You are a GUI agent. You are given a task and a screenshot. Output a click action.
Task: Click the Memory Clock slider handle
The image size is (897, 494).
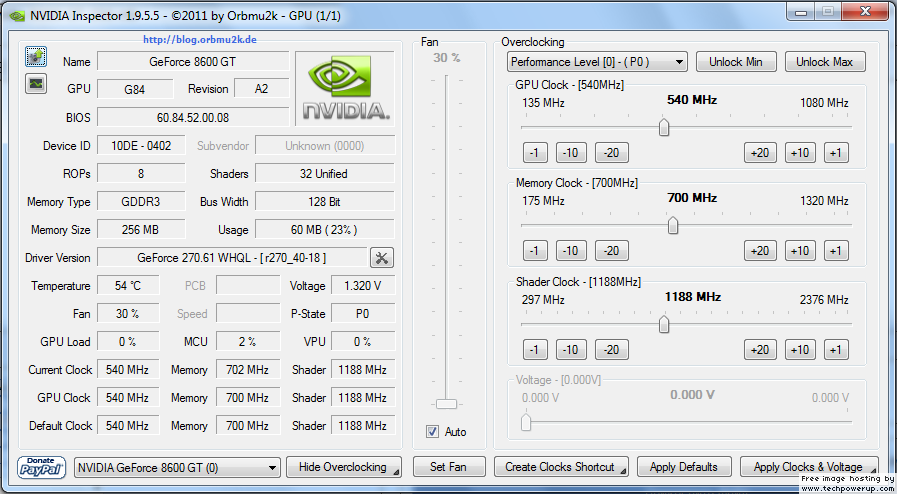pos(673,225)
